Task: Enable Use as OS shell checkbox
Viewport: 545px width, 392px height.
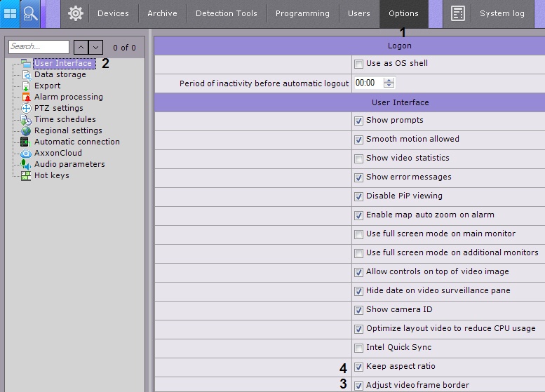Action: pyautogui.click(x=359, y=64)
